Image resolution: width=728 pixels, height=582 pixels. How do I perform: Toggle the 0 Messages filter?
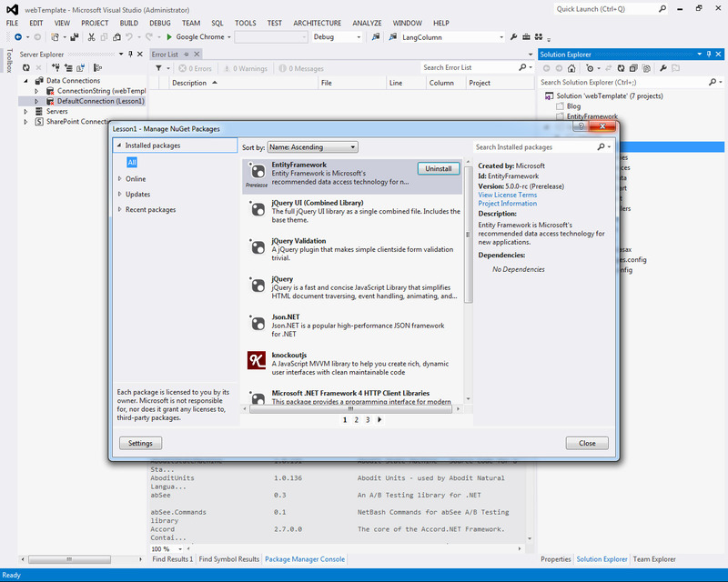(x=301, y=69)
